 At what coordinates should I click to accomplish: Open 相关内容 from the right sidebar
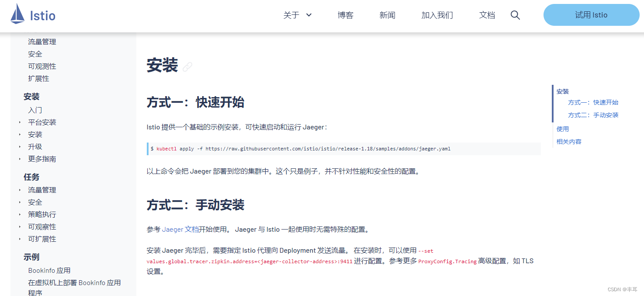pos(568,141)
